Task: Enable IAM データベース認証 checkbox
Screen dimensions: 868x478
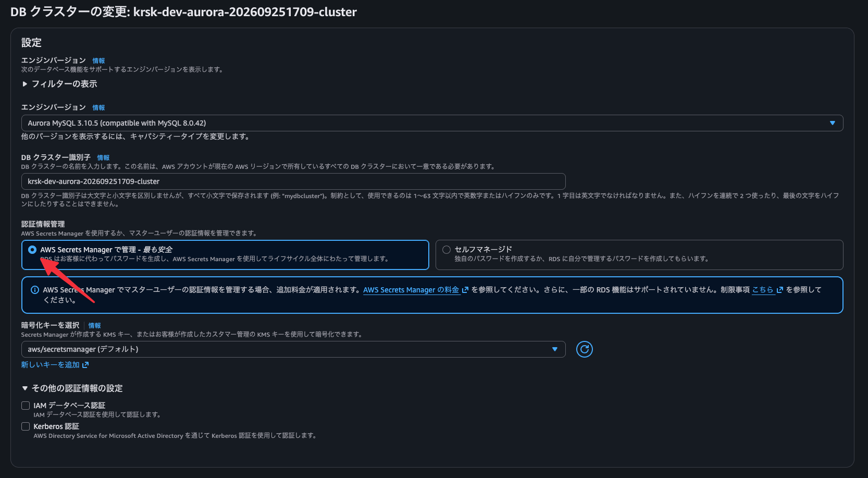Action: pyautogui.click(x=26, y=406)
